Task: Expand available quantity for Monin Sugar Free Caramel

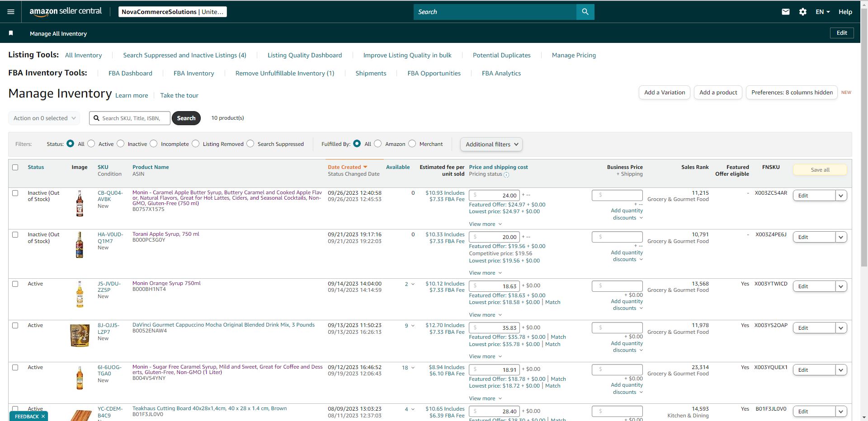Action: point(408,368)
